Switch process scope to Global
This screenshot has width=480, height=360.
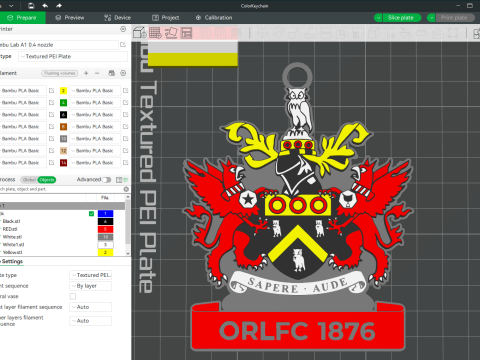click(29, 180)
